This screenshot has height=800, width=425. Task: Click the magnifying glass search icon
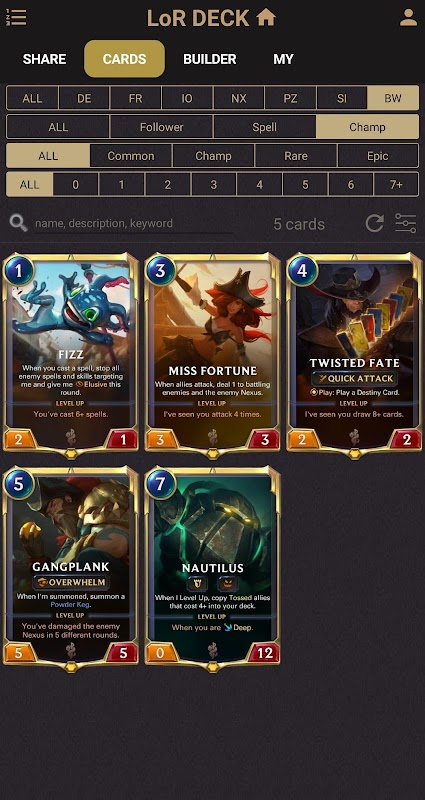coord(18,223)
